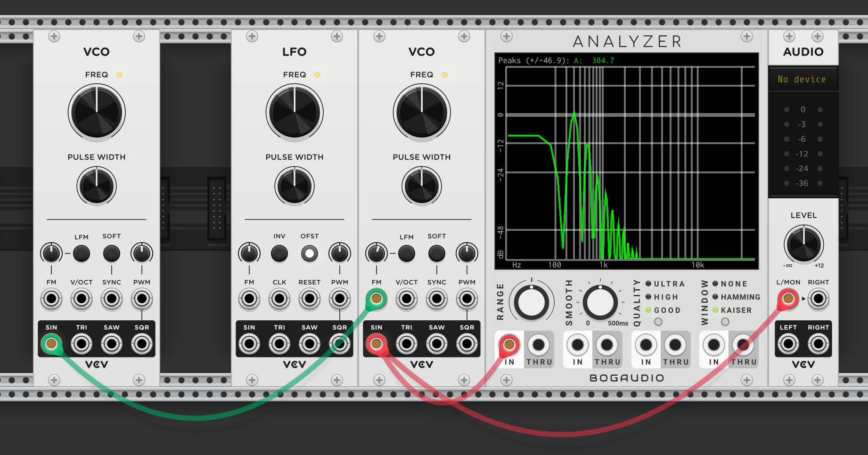Viewport: 868px width, 455px height.
Task: Click the LFO RESET input jack
Action: [310, 299]
